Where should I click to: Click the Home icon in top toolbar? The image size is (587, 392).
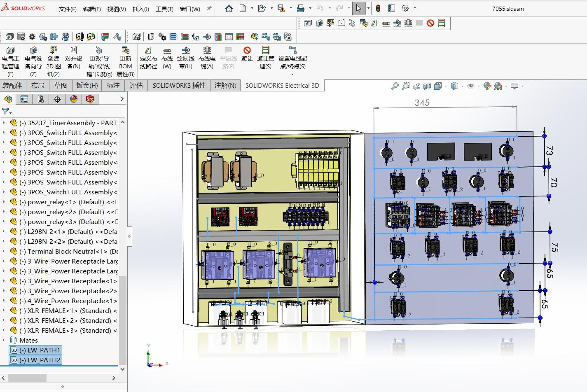point(229,8)
